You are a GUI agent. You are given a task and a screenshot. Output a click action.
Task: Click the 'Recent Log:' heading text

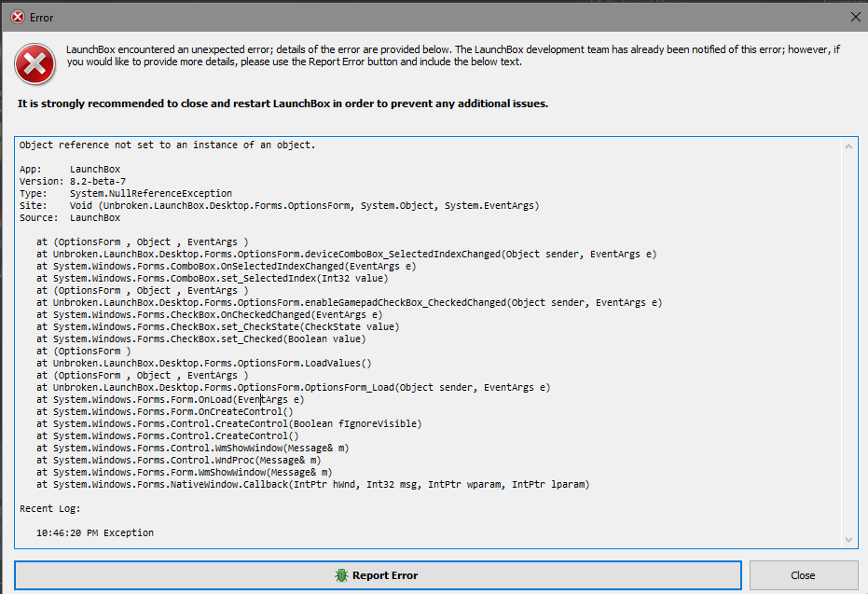tap(50, 508)
